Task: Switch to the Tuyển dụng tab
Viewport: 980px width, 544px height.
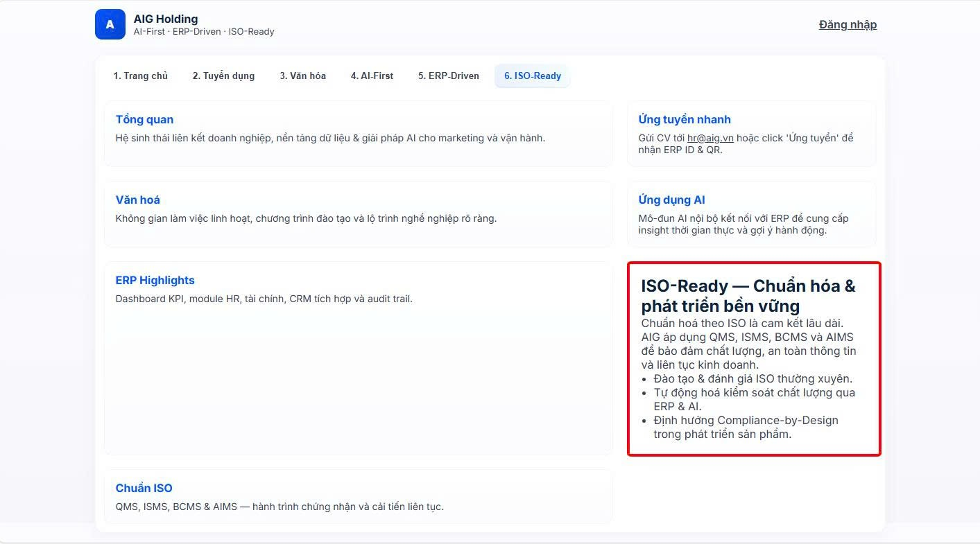Action: pos(223,76)
